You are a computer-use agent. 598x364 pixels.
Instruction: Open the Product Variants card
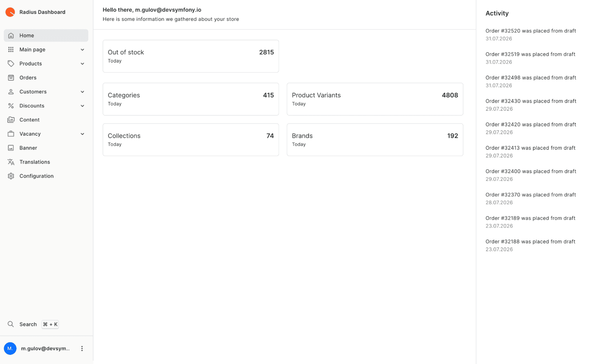pos(375,99)
